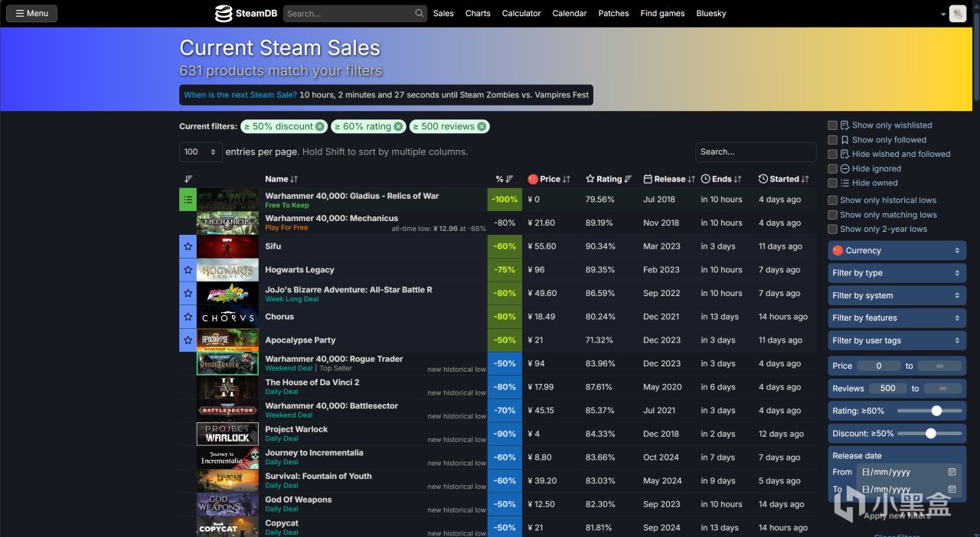
Task: Toggle Hide wished and followed checkbox
Action: (832, 154)
